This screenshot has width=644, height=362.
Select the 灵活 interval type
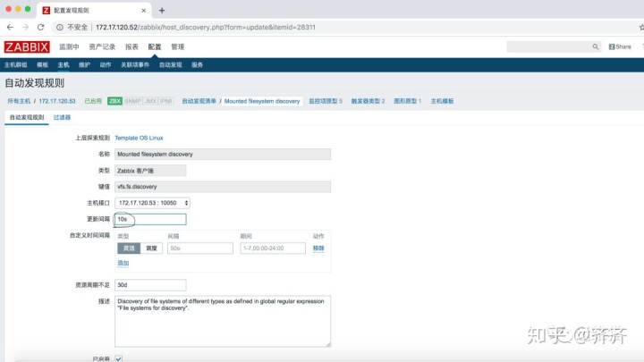[129, 248]
